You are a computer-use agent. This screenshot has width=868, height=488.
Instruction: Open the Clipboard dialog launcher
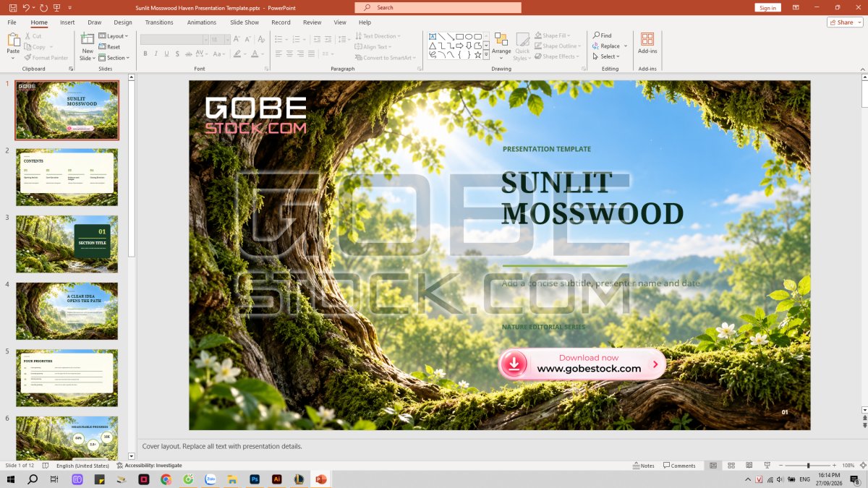coord(71,69)
